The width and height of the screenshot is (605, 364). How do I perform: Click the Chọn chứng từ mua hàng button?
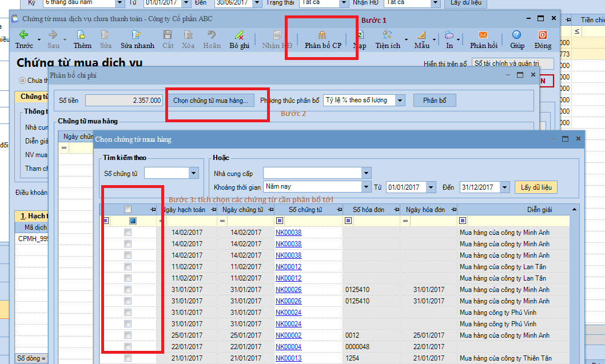point(210,101)
